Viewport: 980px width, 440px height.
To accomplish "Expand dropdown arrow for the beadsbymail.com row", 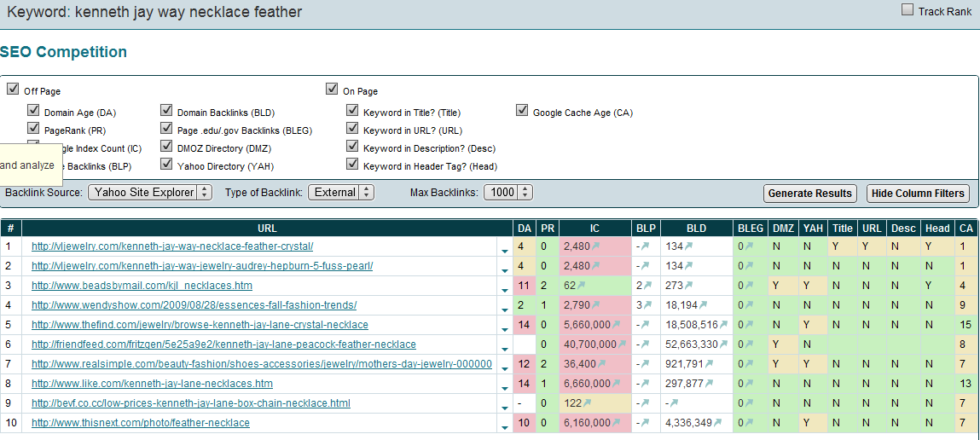I will tap(504, 287).
